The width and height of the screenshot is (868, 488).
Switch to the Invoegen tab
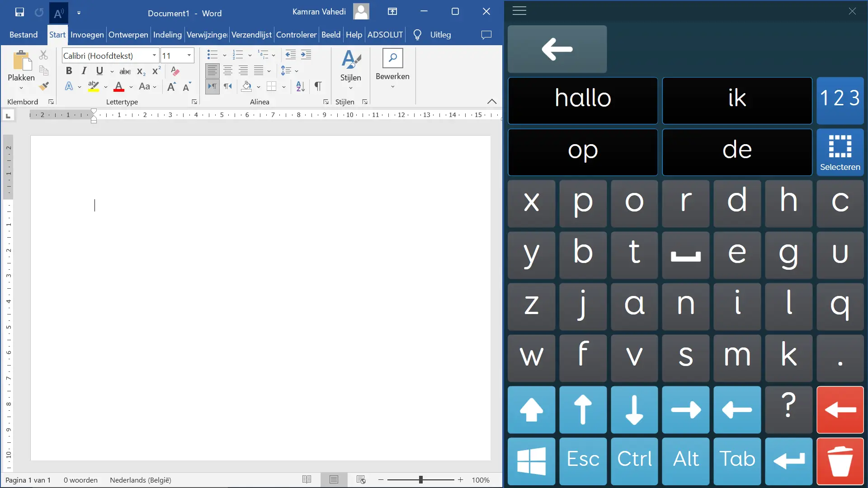[87, 35]
